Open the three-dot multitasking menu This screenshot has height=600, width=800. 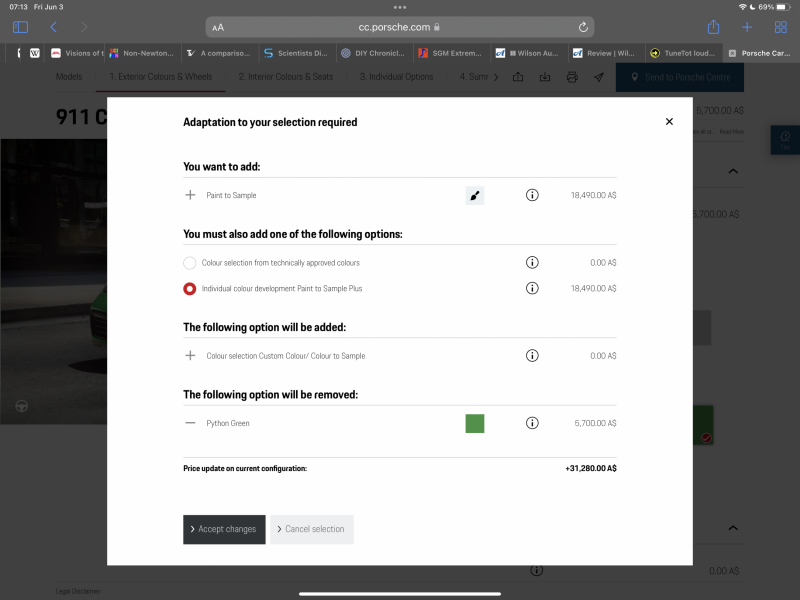400,7
